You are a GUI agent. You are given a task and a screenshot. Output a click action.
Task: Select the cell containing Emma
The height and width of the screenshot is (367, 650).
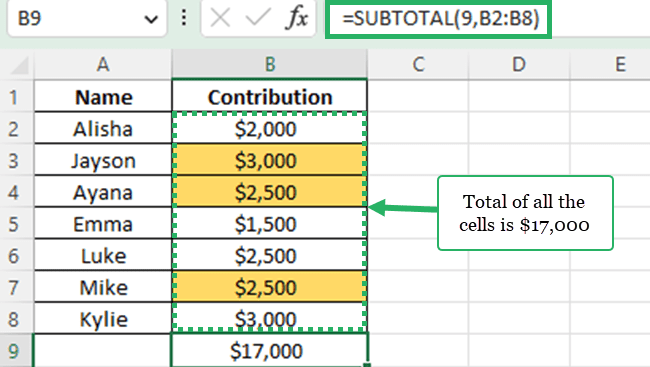[x=103, y=224]
